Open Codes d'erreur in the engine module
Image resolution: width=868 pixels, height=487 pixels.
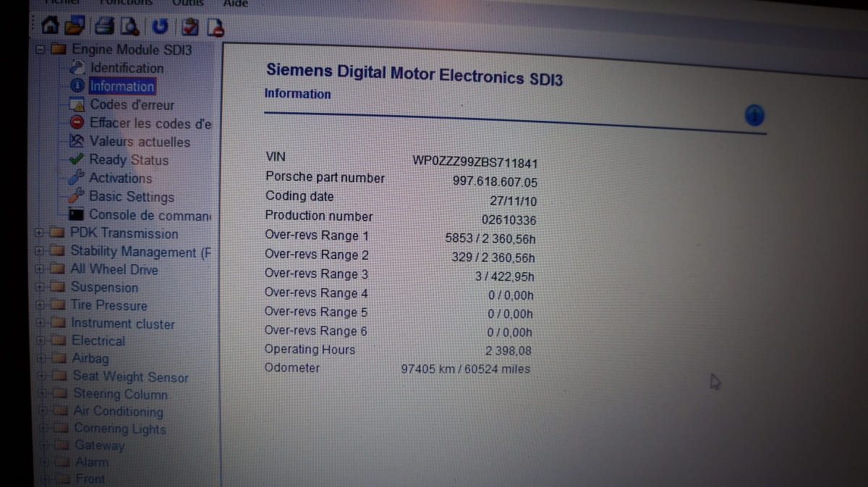click(x=132, y=105)
